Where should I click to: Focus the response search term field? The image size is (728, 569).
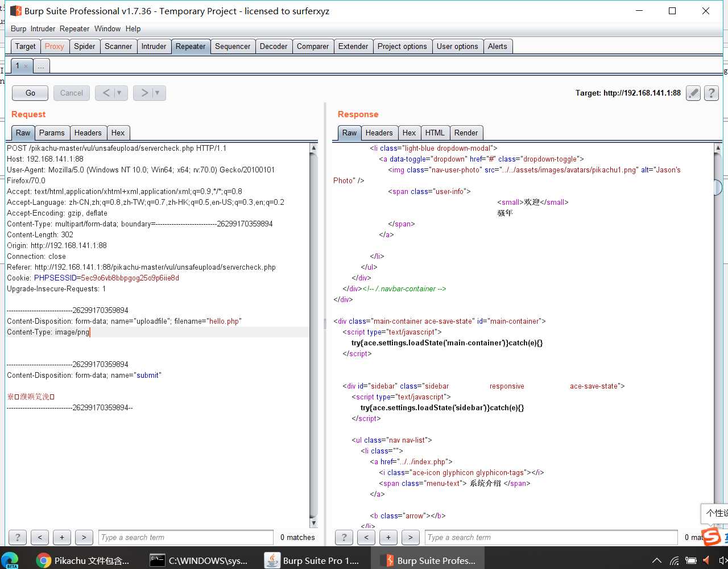tap(551, 537)
